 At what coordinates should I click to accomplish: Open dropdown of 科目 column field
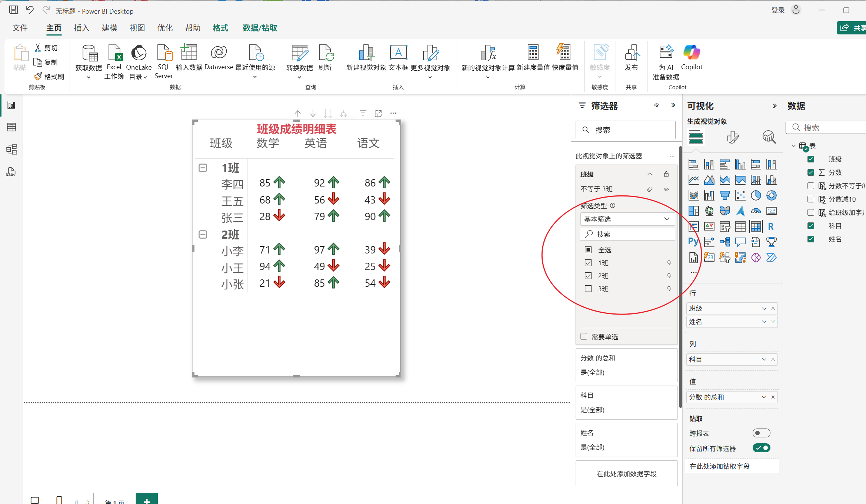764,359
